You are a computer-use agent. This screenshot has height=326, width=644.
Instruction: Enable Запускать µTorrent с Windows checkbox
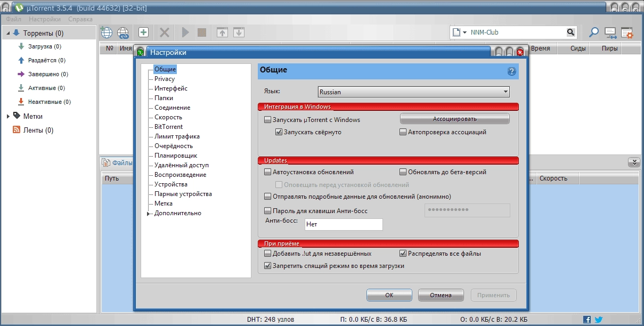(268, 120)
